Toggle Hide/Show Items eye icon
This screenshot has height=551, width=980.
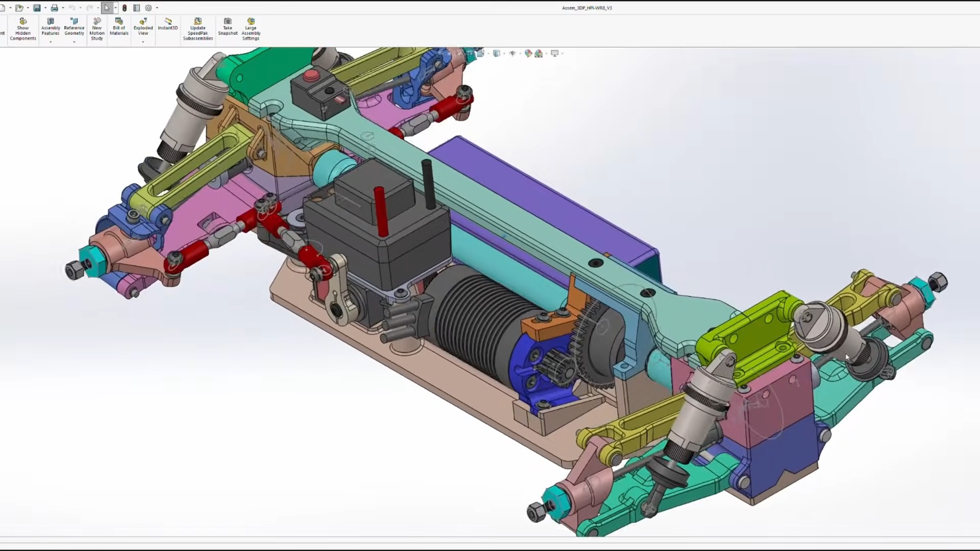coord(512,53)
